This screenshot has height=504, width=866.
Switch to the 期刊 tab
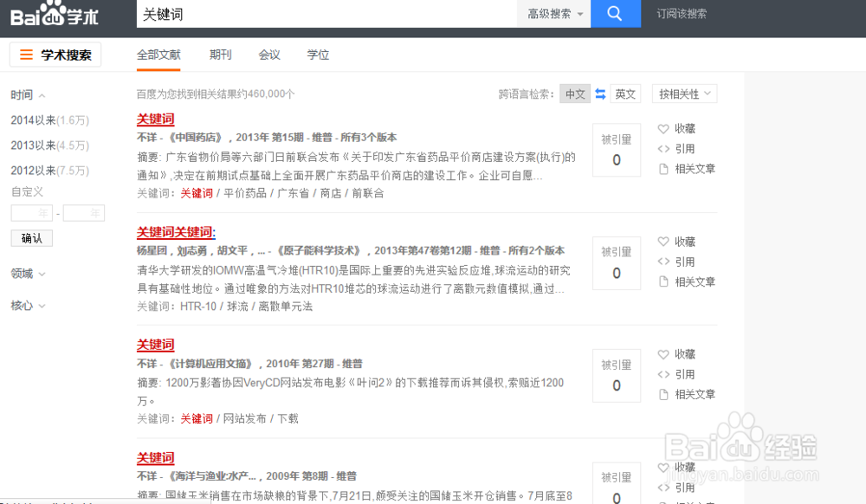tap(220, 55)
